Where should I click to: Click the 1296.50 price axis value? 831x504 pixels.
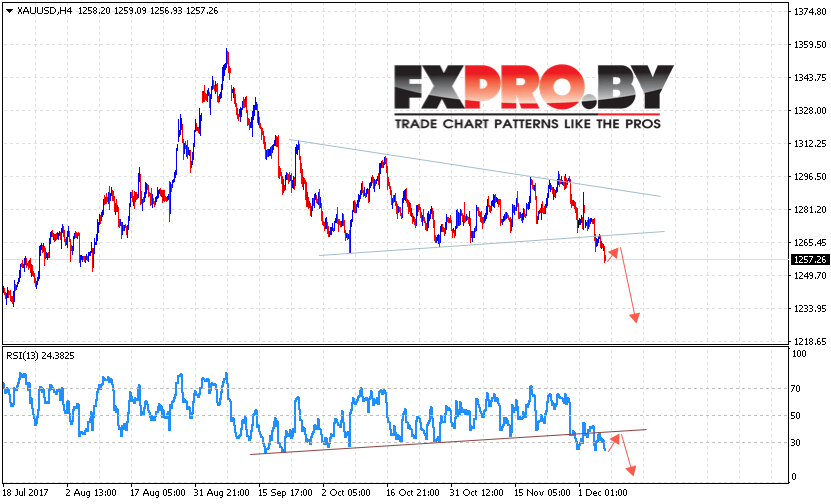coord(810,176)
